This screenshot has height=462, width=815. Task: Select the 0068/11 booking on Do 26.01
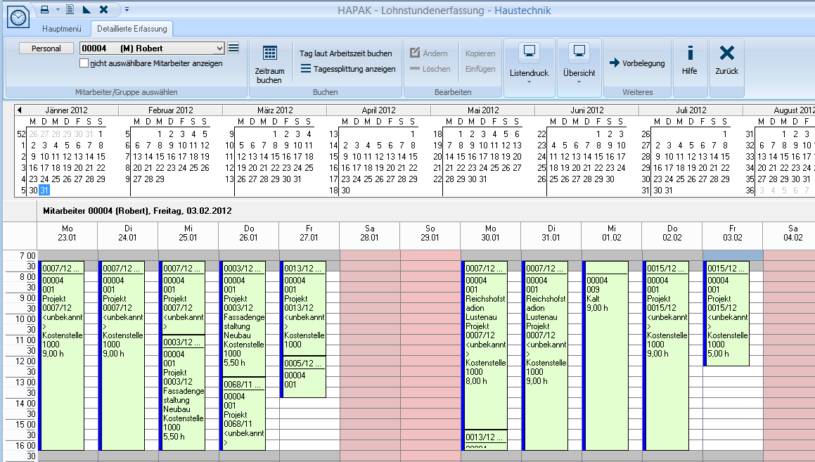(x=243, y=414)
